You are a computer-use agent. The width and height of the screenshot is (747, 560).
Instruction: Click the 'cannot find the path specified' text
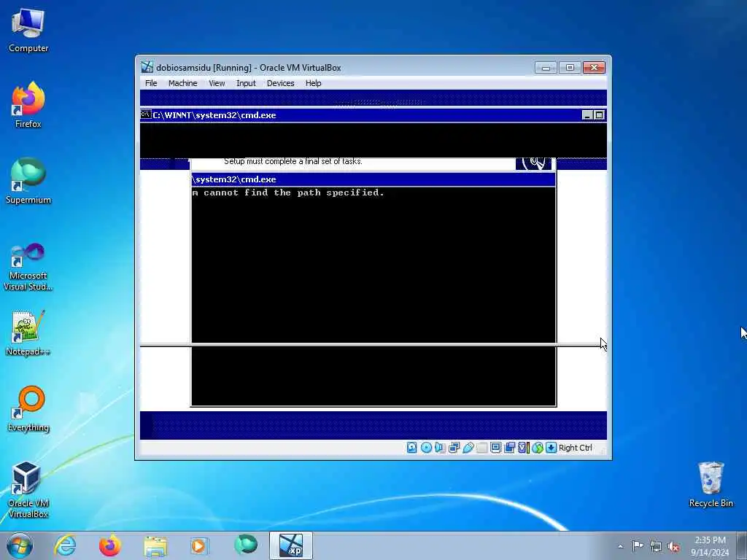coord(294,192)
